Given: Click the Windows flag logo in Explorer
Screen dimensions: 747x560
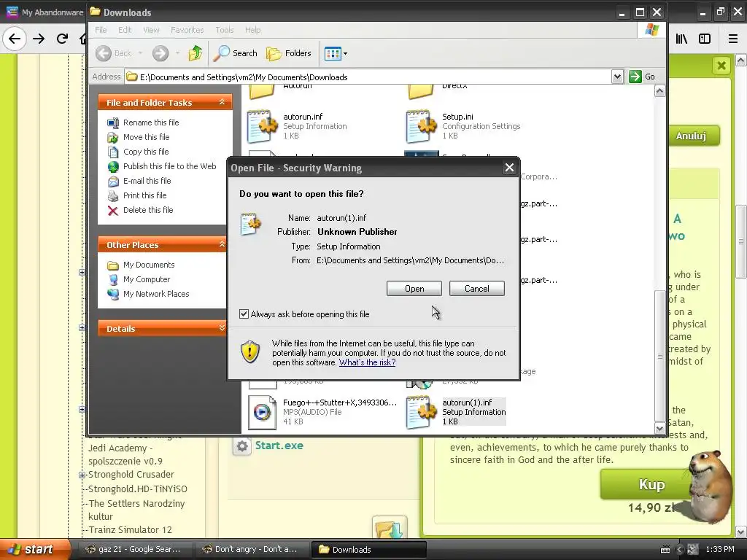Looking at the screenshot, I should click(651, 30).
